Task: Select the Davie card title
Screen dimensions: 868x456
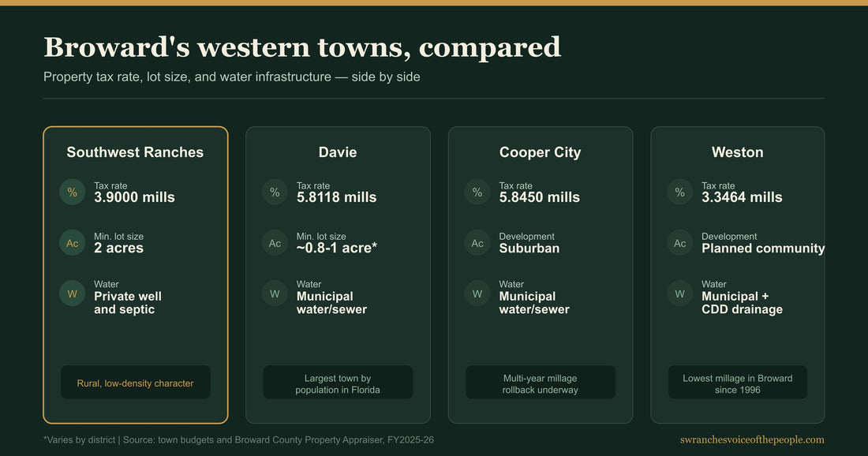Action: tap(338, 152)
